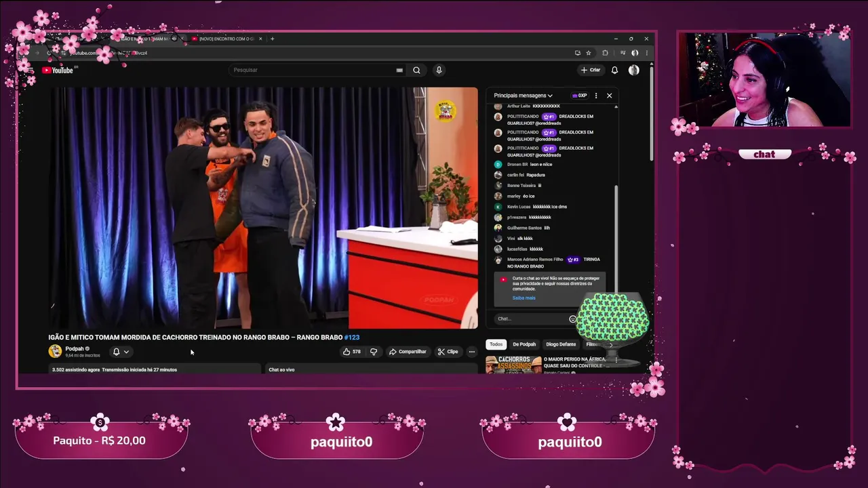Select the Diogo Defante filter chip

(561, 344)
